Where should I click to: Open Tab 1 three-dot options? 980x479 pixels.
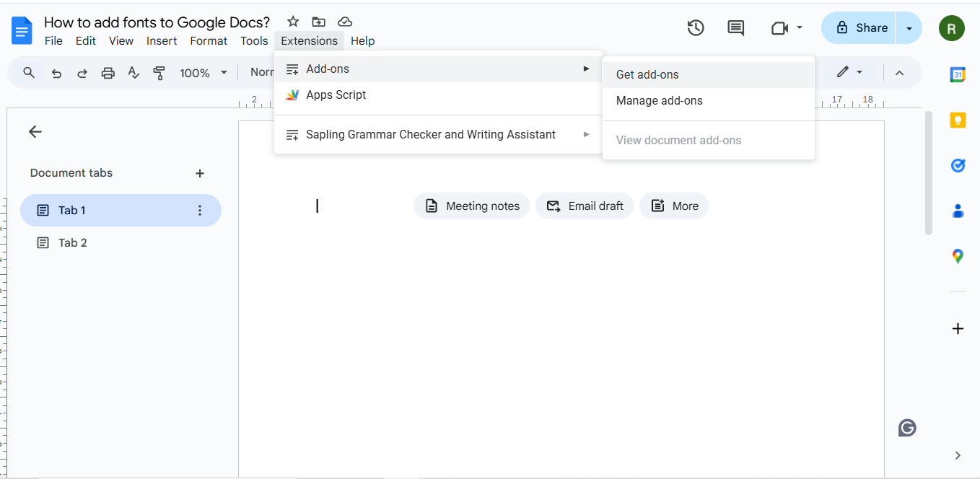tap(200, 211)
